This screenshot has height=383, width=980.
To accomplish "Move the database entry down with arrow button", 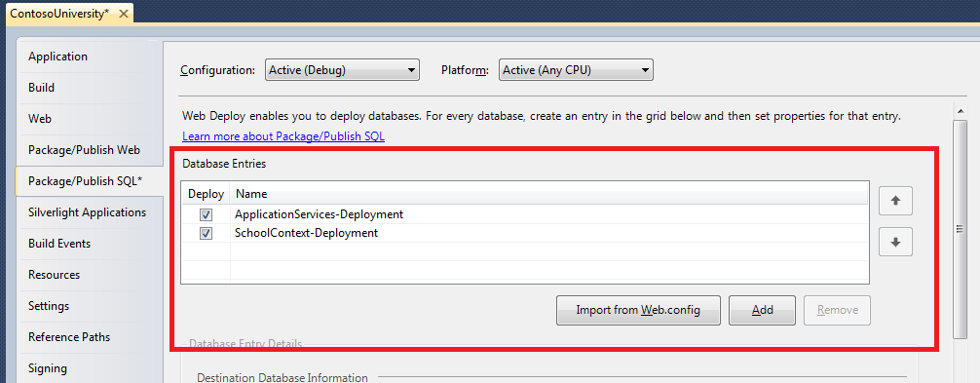I will [x=895, y=242].
